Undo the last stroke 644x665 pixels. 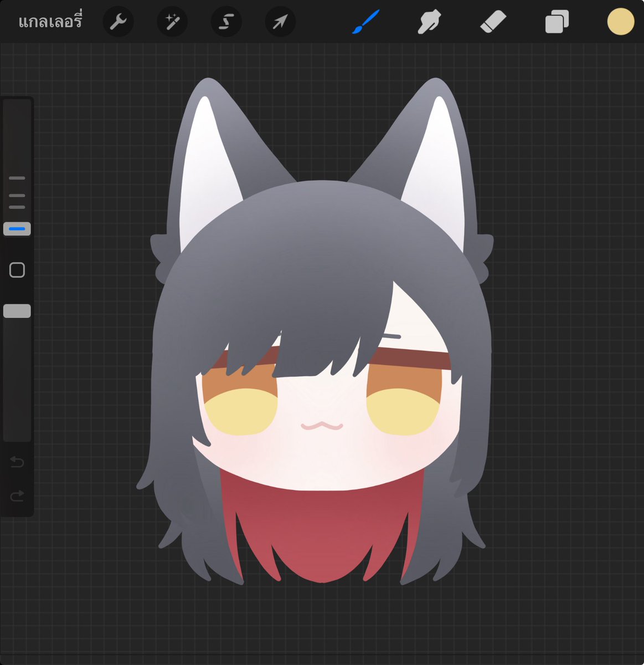coord(17,462)
